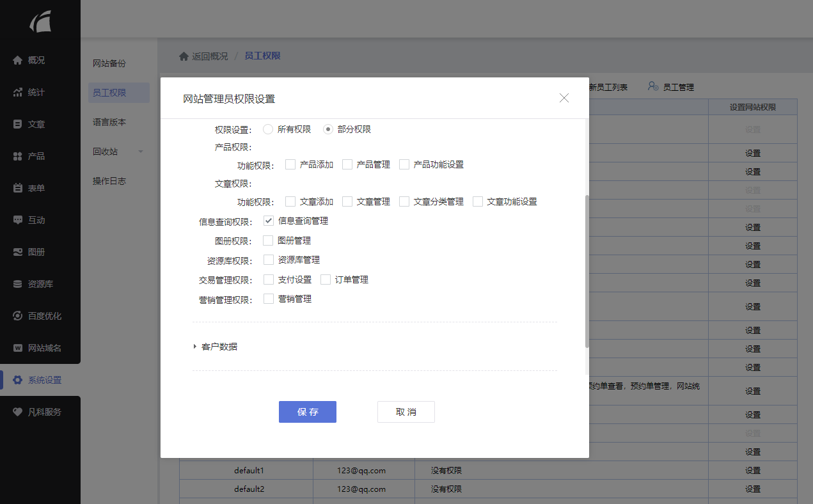Open 概况 via its home icon in sidebar

pos(18,60)
